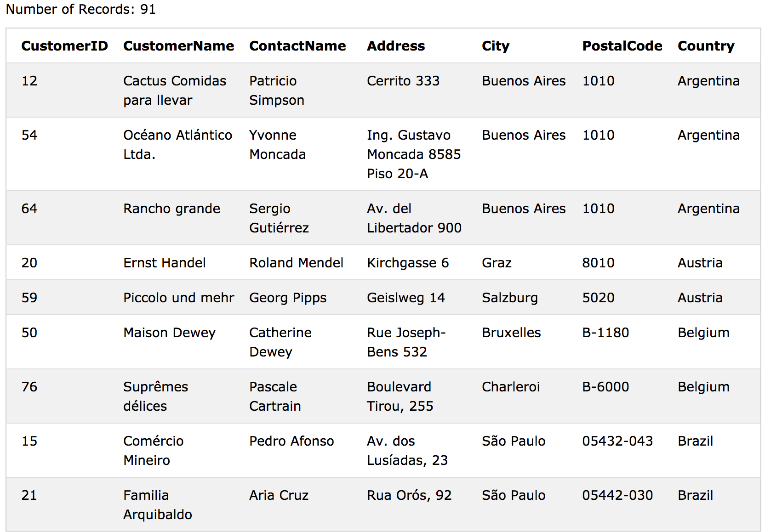
Task: Select contact name Pascale Cartrain
Action: (x=275, y=396)
